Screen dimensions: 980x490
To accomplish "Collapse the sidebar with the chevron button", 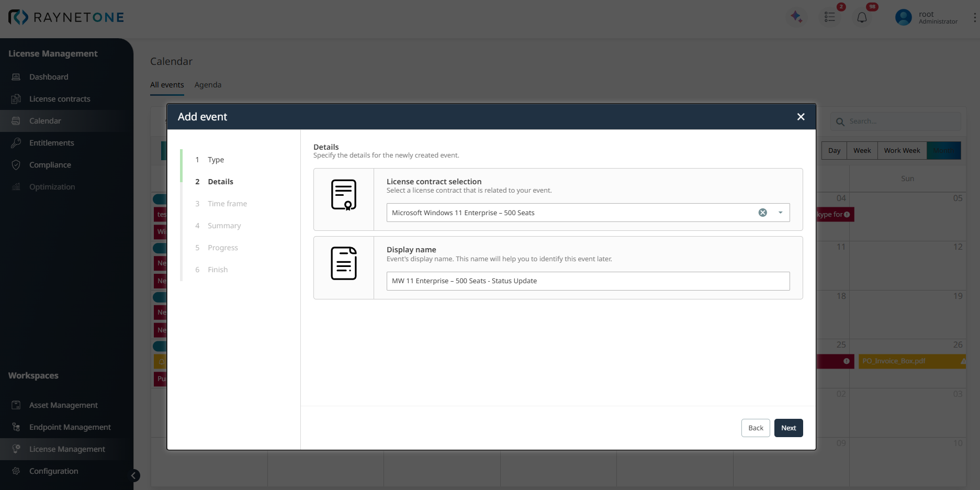I will pos(133,475).
